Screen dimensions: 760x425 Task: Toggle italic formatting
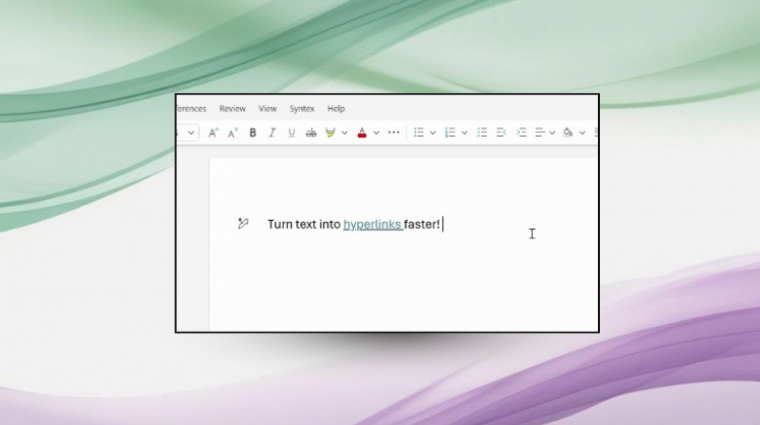[x=272, y=133]
